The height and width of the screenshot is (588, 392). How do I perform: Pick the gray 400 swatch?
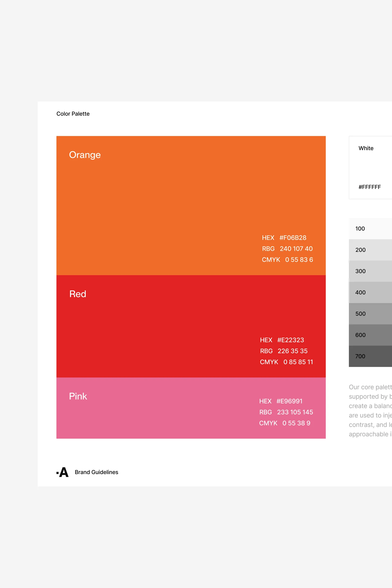(370, 292)
